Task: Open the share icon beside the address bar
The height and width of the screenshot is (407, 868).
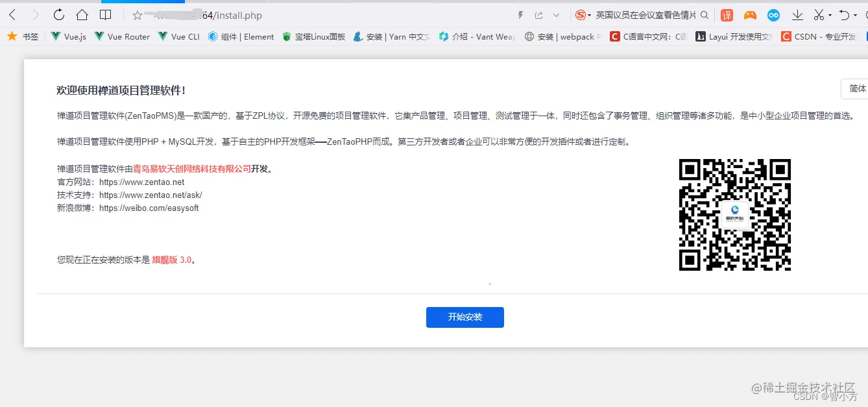Action: click(539, 14)
